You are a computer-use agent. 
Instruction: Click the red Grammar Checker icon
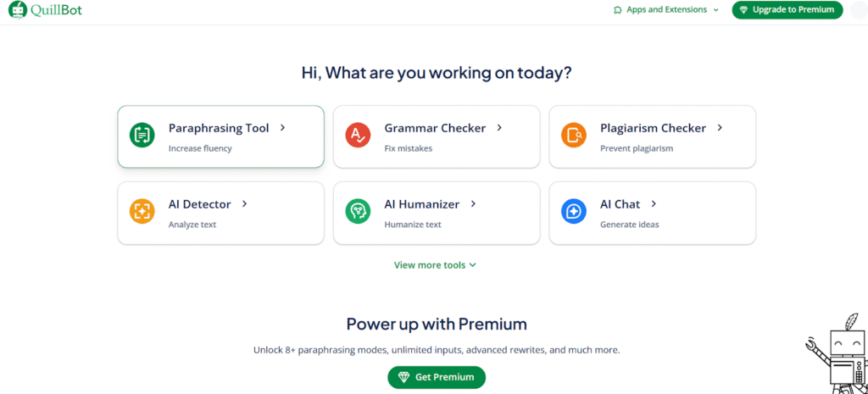coord(359,135)
